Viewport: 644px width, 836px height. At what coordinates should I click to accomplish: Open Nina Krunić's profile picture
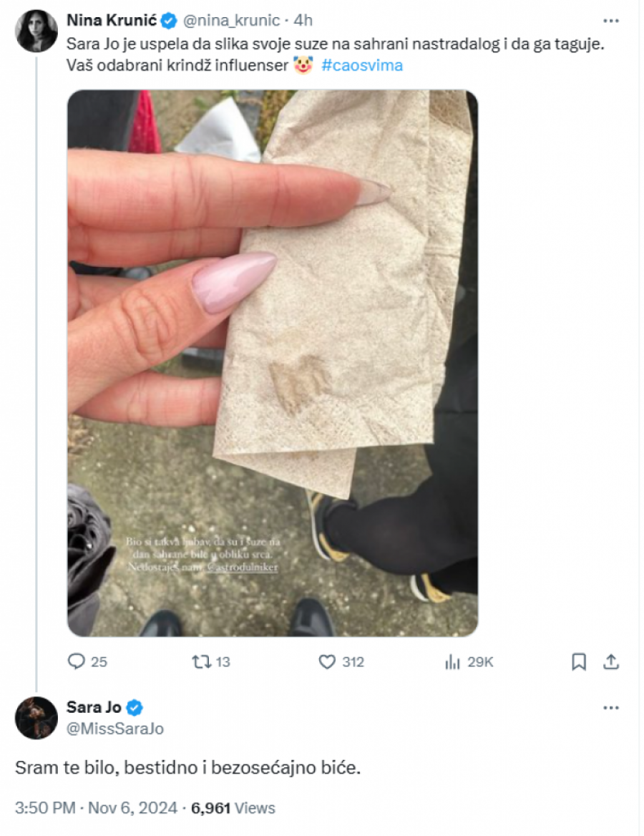coord(36,31)
